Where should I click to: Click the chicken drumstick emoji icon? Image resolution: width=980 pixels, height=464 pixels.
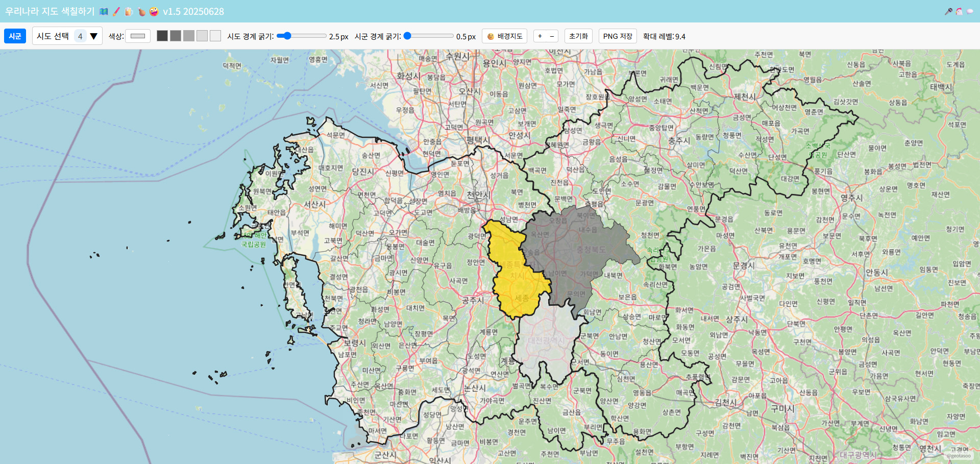pyautogui.click(x=141, y=11)
